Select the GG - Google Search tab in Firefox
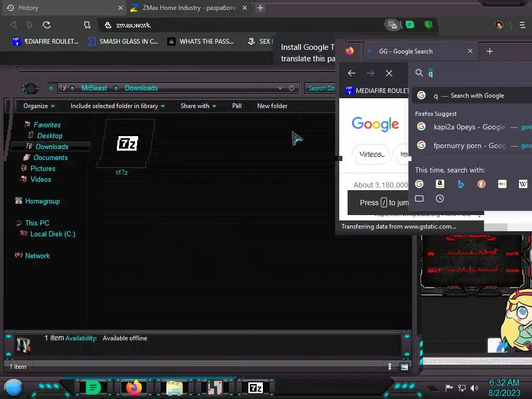 [420, 51]
